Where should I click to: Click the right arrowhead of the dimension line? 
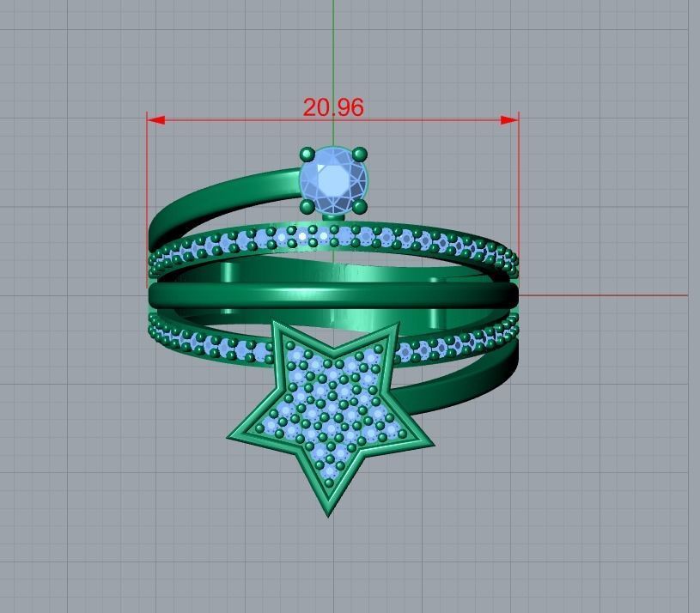(509, 120)
